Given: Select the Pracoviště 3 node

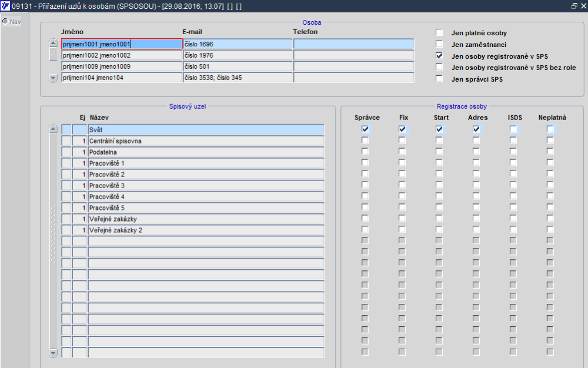Looking at the screenshot, I should click(206, 186).
